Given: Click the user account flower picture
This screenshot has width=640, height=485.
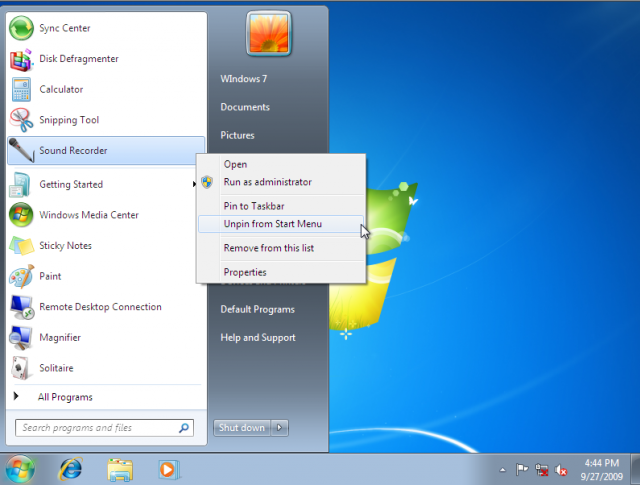Looking at the screenshot, I should [269, 34].
